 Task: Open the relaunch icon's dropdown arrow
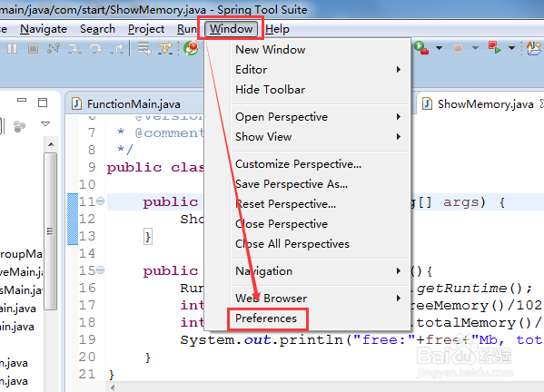[511, 48]
